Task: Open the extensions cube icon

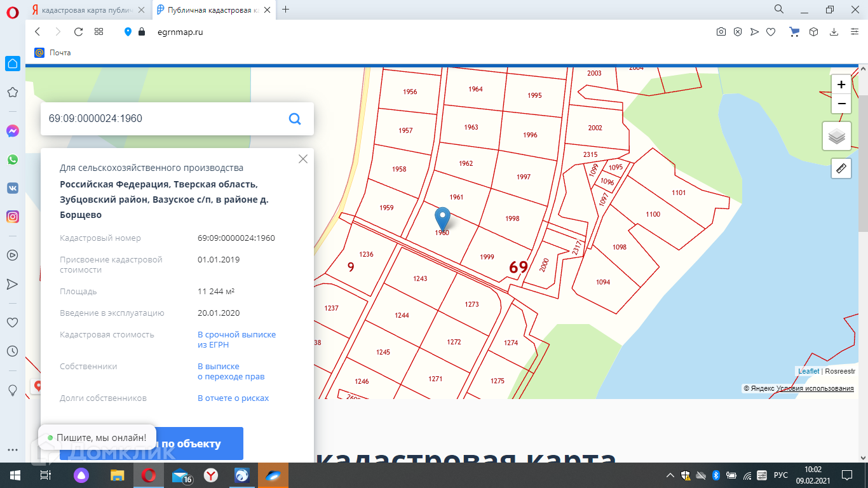Action: [x=813, y=32]
